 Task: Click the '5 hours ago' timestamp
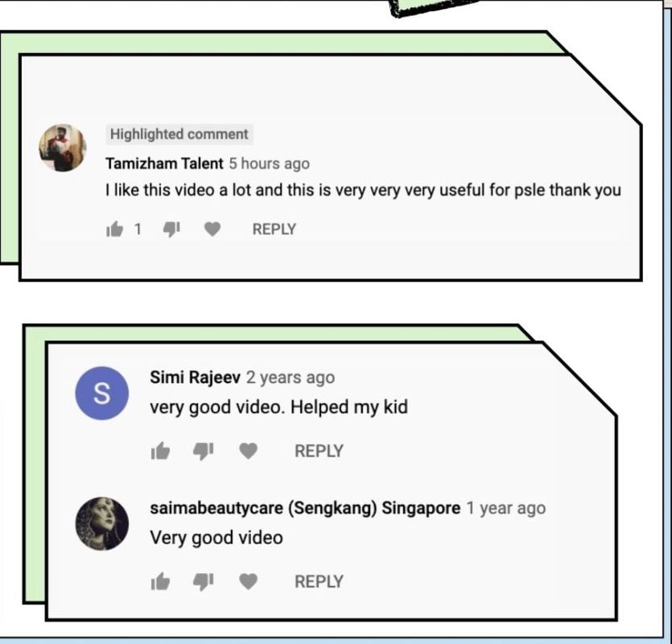click(269, 163)
